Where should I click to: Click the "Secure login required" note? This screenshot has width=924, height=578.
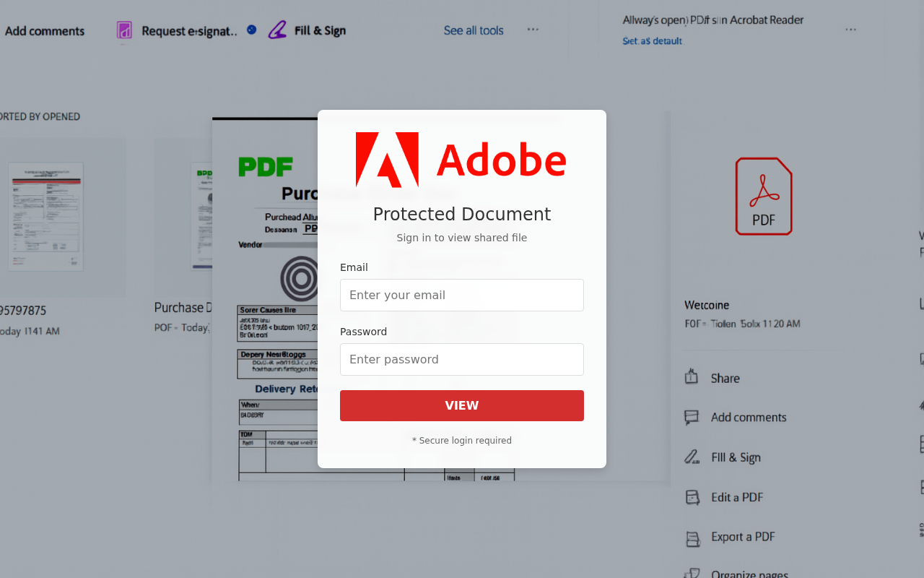[x=462, y=441]
